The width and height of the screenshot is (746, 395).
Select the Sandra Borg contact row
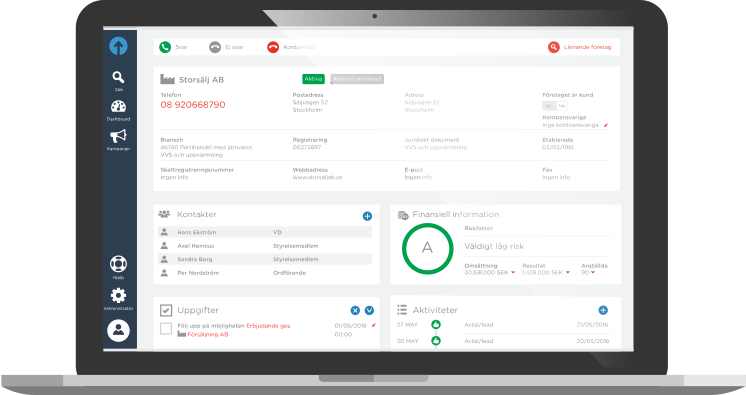tap(265, 259)
